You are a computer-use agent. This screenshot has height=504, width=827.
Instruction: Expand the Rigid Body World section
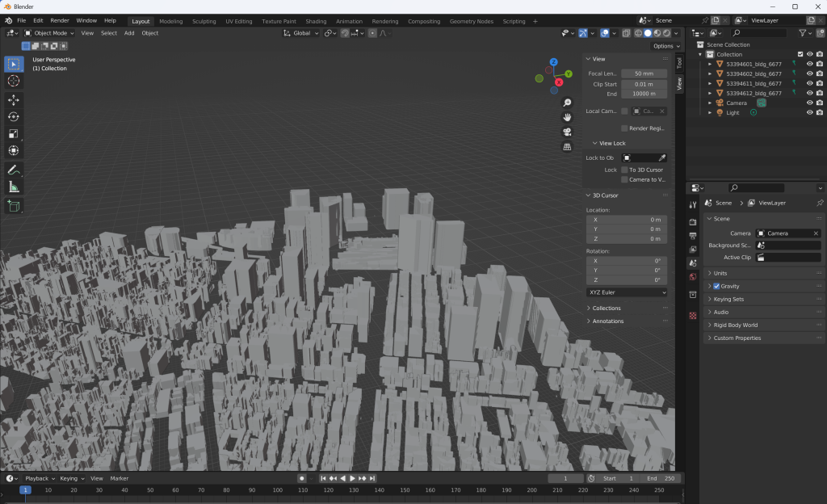pyautogui.click(x=735, y=325)
